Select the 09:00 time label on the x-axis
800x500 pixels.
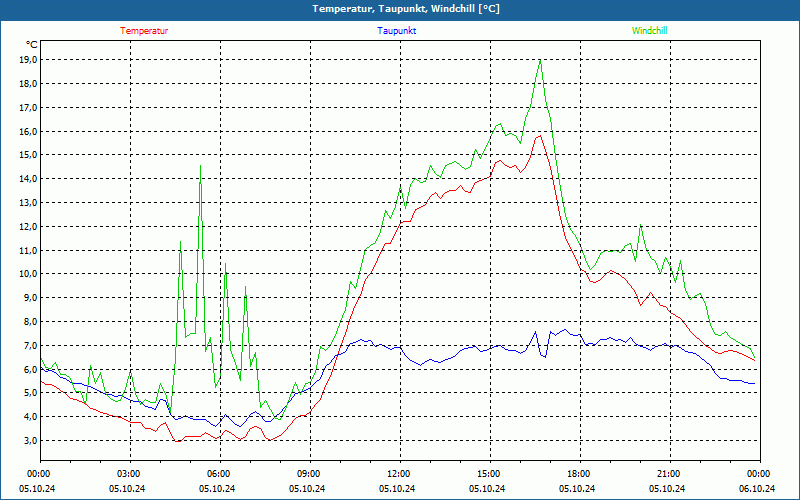point(308,474)
